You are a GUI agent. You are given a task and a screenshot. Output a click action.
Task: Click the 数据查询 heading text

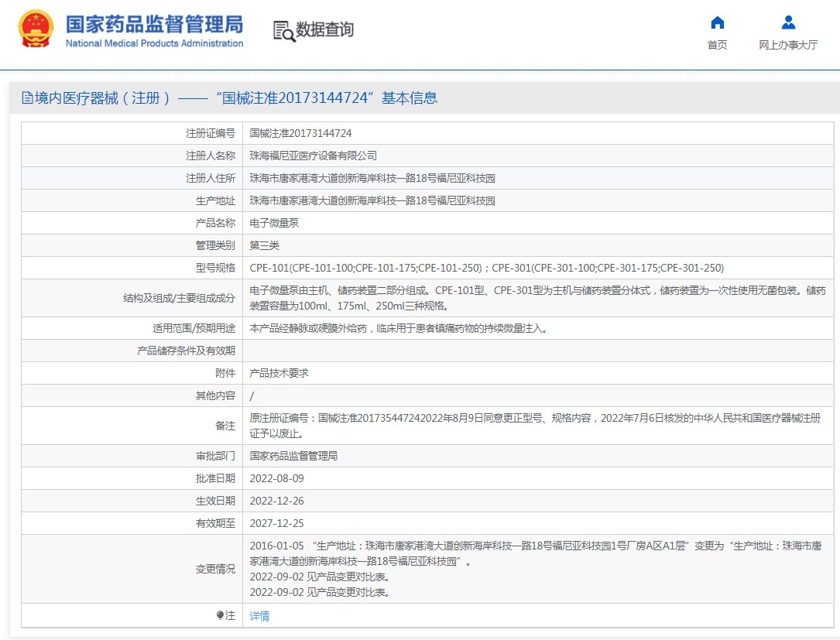pyautogui.click(x=324, y=29)
